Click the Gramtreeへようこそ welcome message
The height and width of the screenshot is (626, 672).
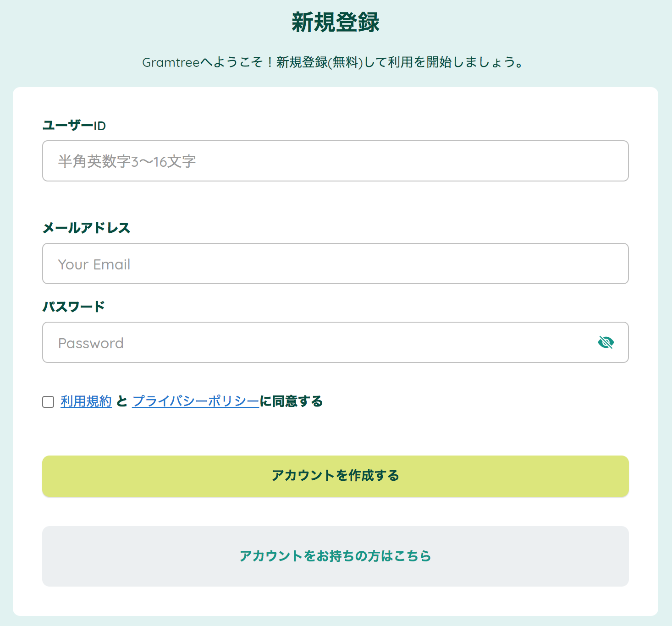[333, 62]
